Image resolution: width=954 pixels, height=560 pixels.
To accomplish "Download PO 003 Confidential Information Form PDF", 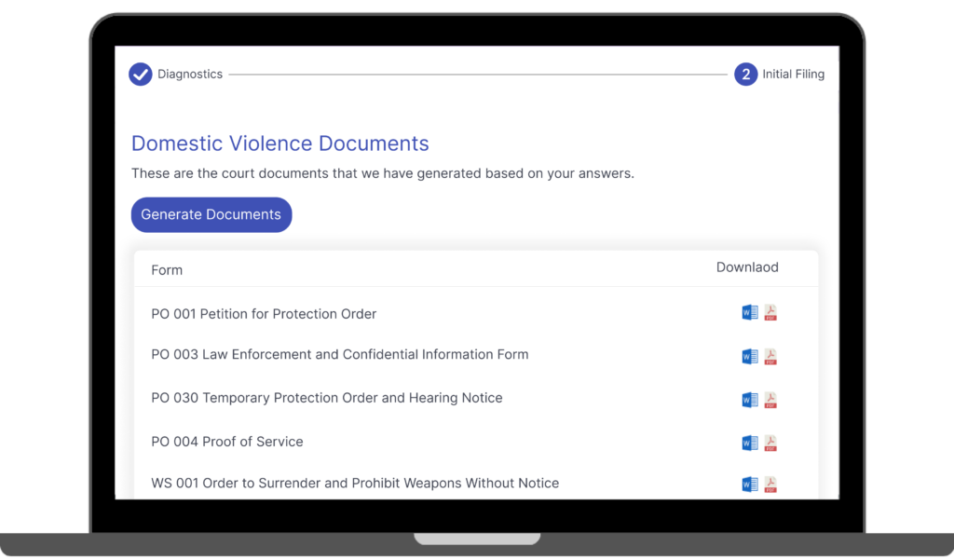I will click(x=770, y=355).
